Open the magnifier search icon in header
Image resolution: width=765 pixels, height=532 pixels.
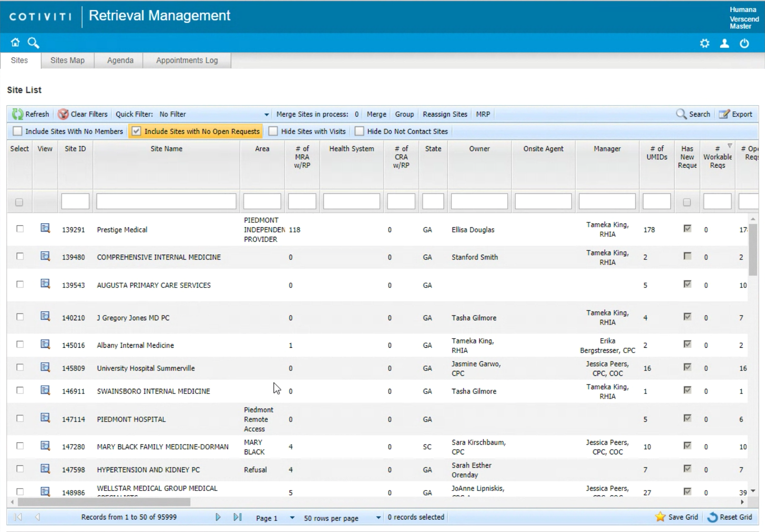click(x=33, y=43)
